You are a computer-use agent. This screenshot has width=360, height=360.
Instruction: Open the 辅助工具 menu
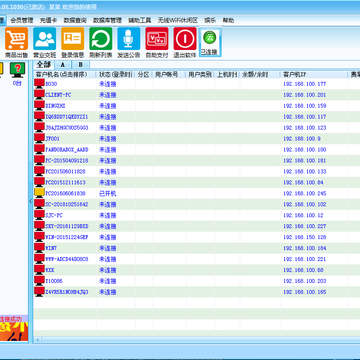pyautogui.click(x=140, y=20)
